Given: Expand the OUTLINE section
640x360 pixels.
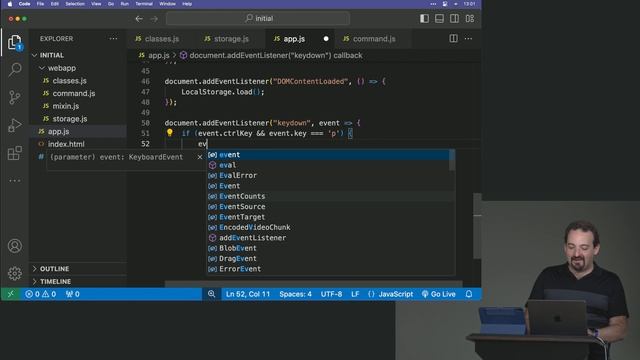Looking at the screenshot, I should [x=54, y=269].
